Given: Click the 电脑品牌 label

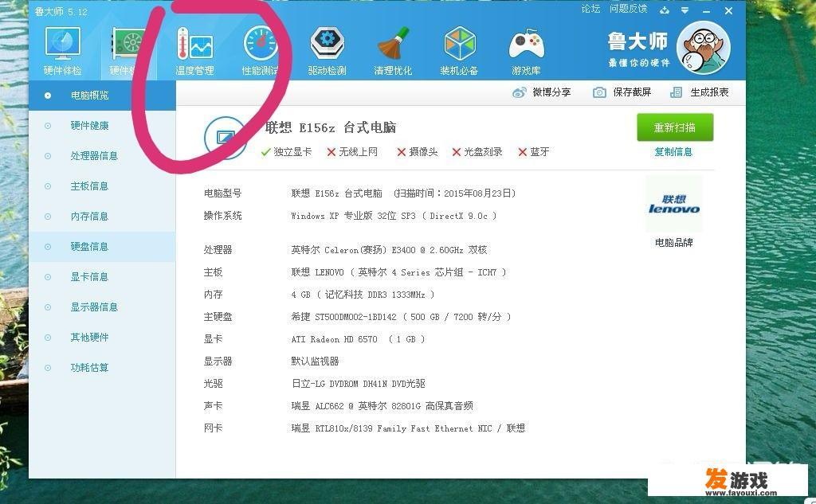Looking at the screenshot, I should pos(674,242).
